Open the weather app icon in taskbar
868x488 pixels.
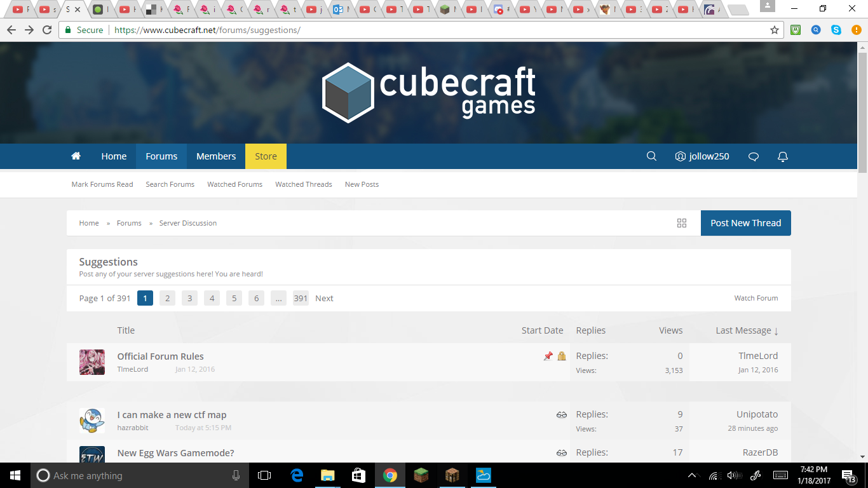(483, 475)
